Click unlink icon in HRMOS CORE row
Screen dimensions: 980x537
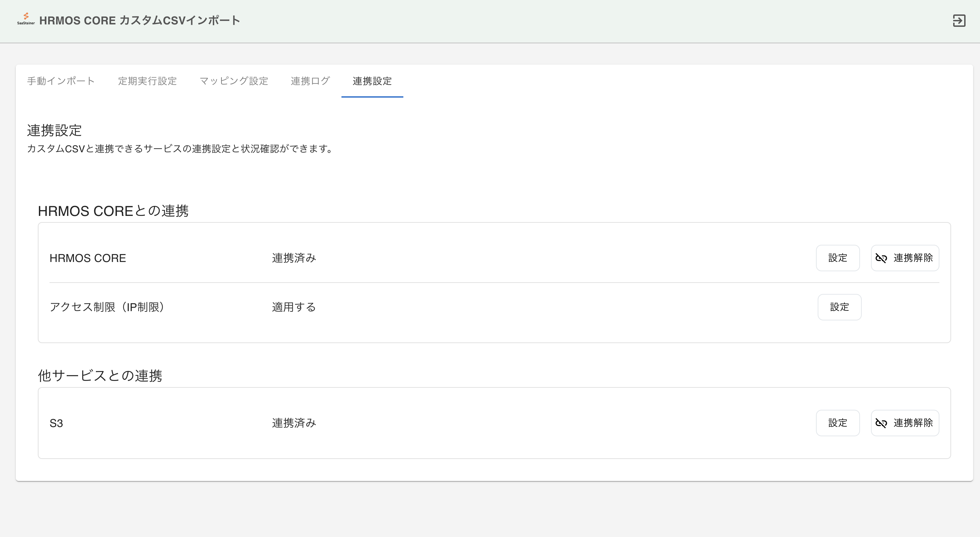pos(881,258)
